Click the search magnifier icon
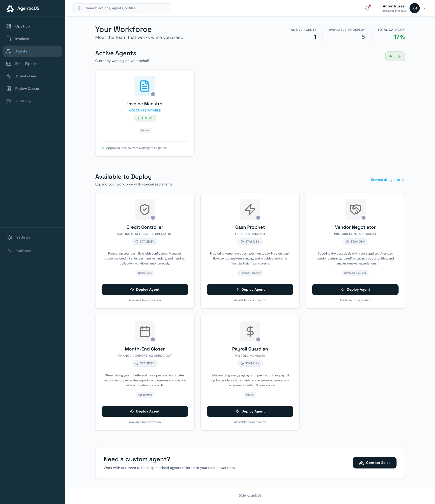The height and width of the screenshot is (504, 435). (80, 8)
